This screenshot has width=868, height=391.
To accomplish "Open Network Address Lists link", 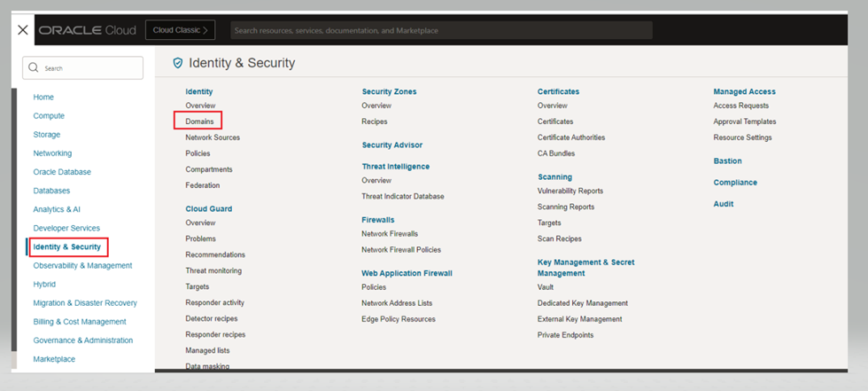I will (x=397, y=303).
